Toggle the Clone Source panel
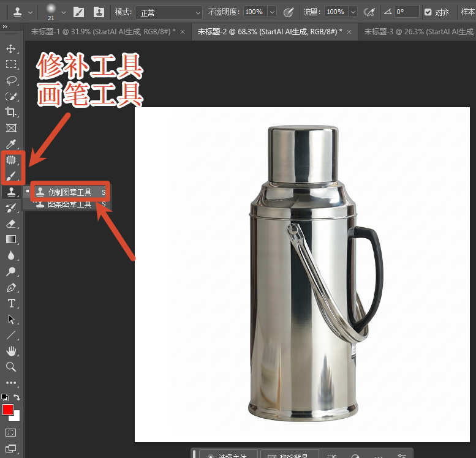This screenshot has width=476, height=458. click(x=99, y=12)
